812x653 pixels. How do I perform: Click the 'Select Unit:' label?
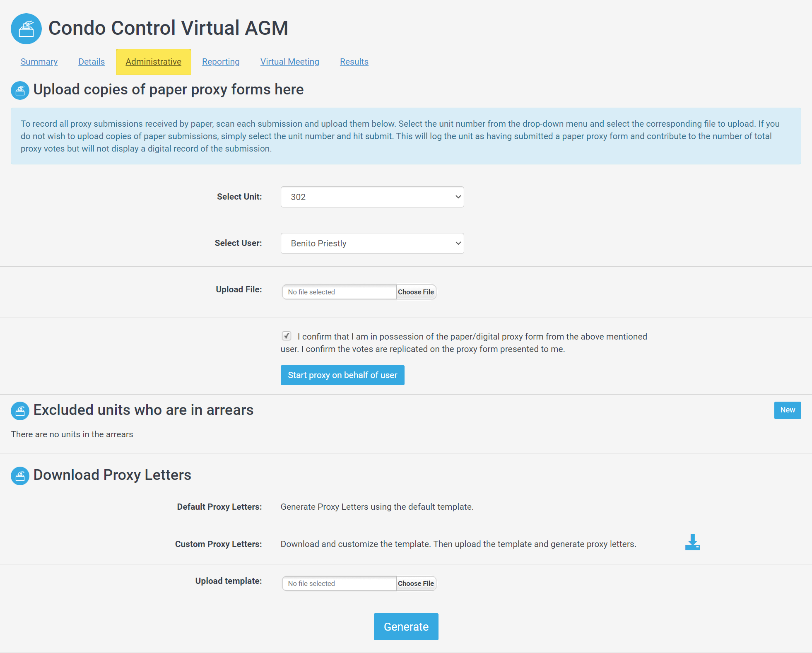[239, 197]
